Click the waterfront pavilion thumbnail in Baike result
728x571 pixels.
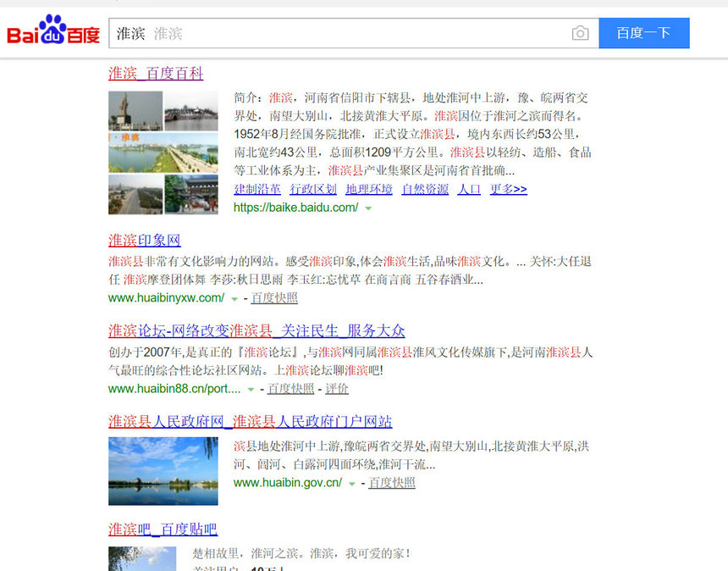click(x=191, y=111)
